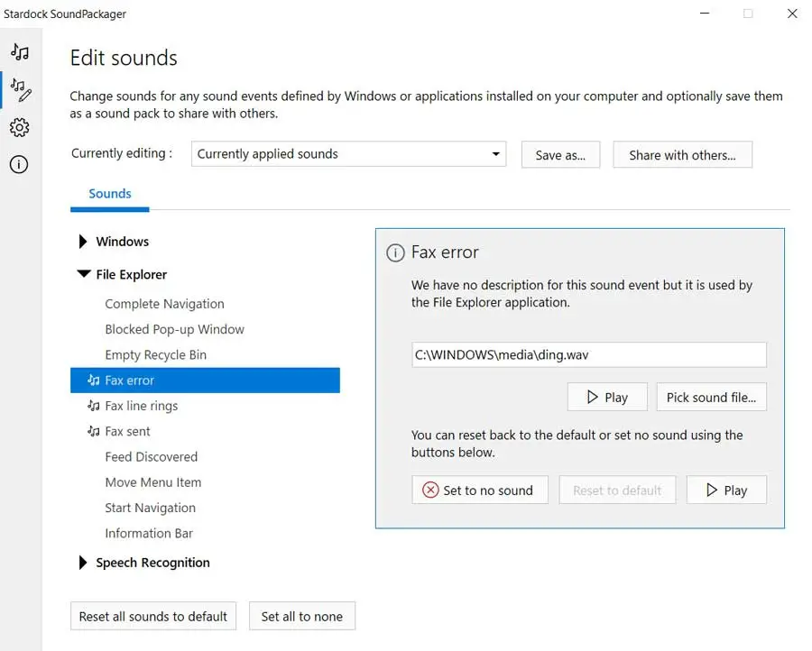
Task: Play the default sound preview
Action: pyautogui.click(x=725, y=491)
